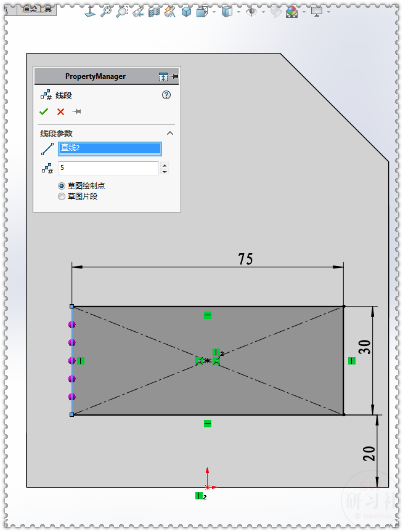Click the rectangle center midpoint marker
Screen dimensions: 403x532
[x=208, y=361]
